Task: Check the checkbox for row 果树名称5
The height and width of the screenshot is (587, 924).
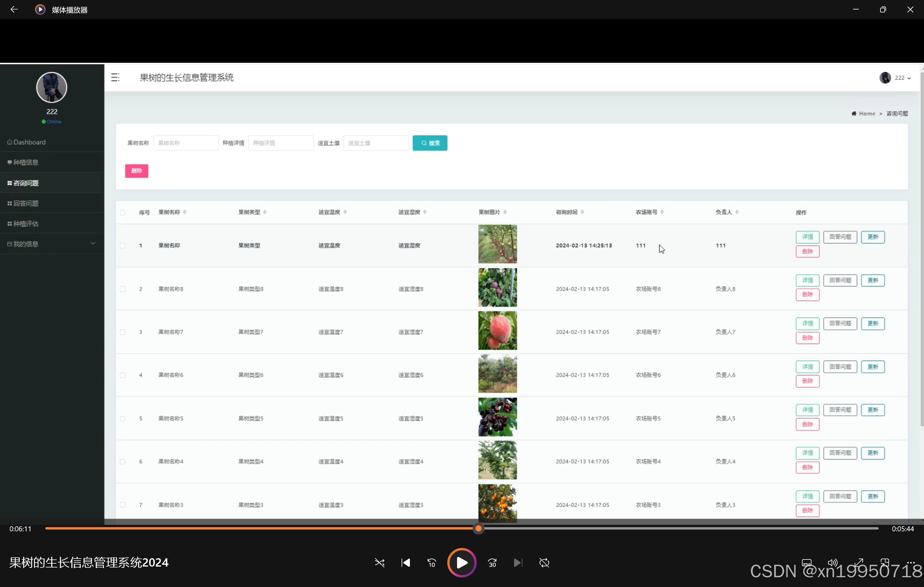Action: [x=122, y=418]
